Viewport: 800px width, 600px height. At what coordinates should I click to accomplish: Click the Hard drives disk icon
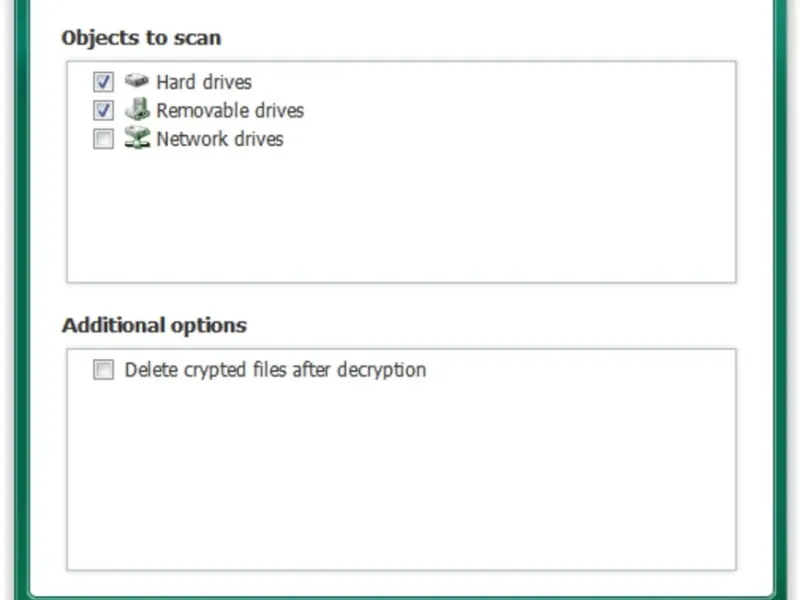tap(137, 81)
